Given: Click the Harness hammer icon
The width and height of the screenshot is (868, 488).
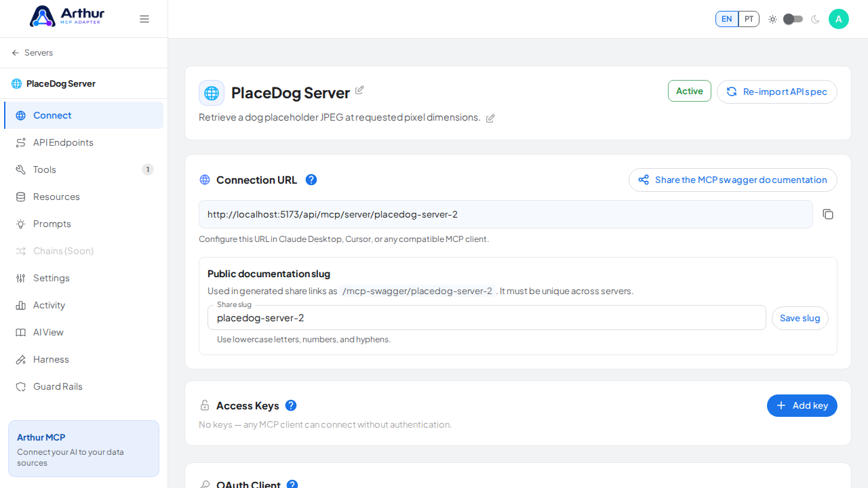Looking at the screenshot, I should click(21, 359).
